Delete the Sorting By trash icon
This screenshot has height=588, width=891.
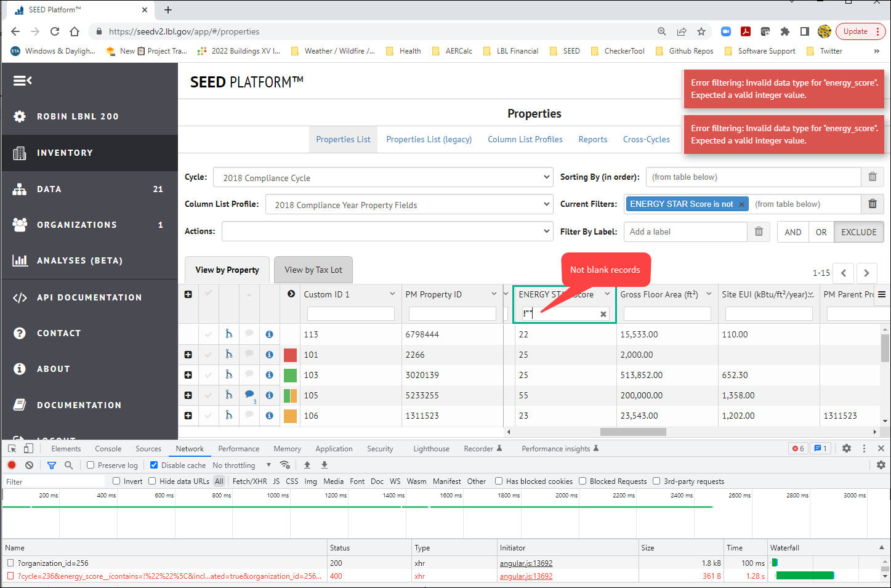coord(873,177)
